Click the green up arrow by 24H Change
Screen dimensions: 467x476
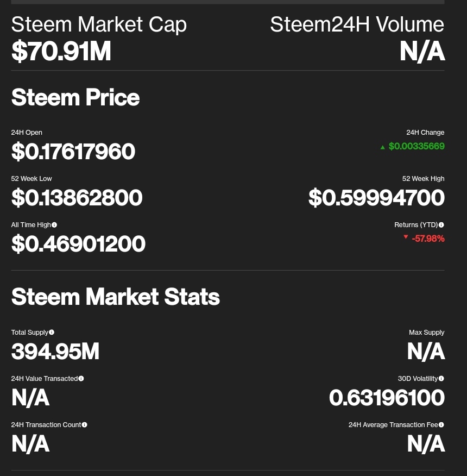(383, 147)
